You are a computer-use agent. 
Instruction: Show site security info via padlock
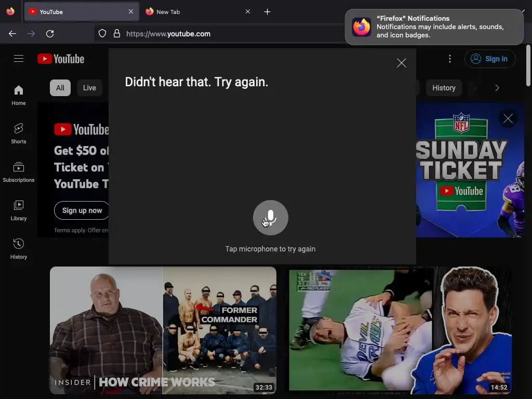coord(117,34)
